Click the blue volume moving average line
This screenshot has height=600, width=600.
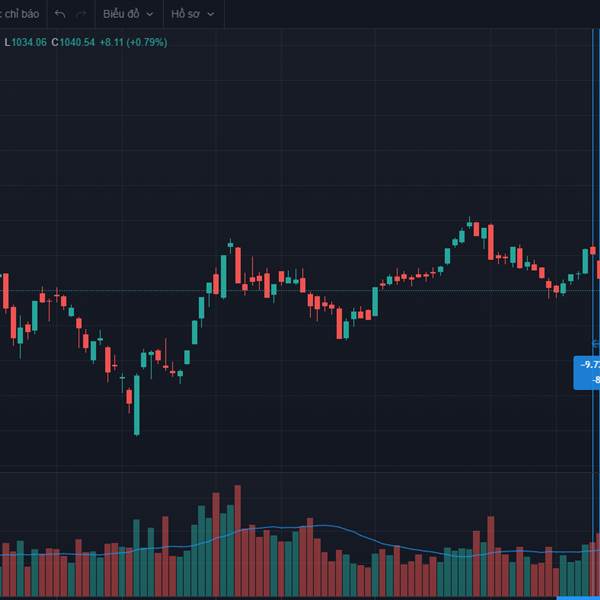[x=300, y=527]
